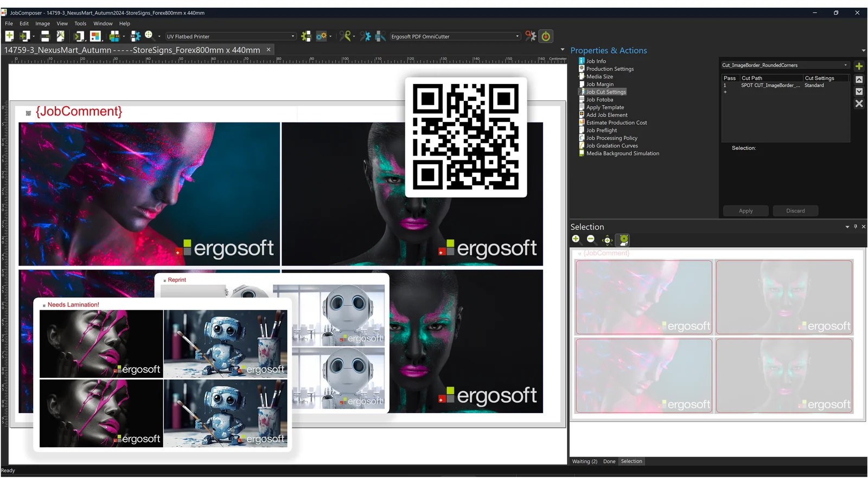Open the UV Flatbed Printer dropdown
The height and width of the screenshot is (488, 868).
(x=231, y=36)
